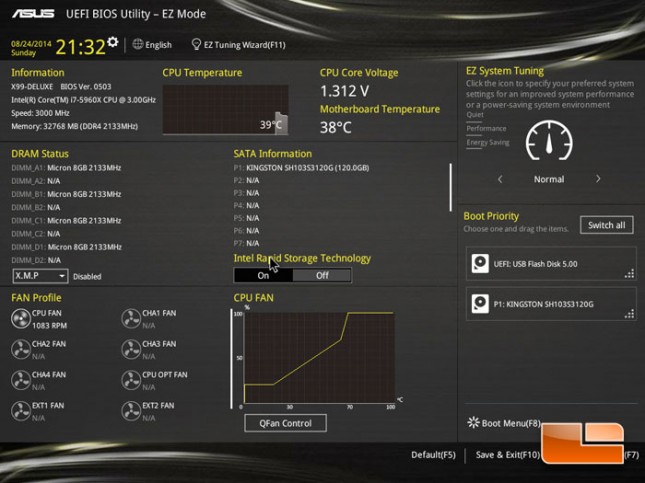
Task: Select the CHA3 FAN fan icon
Action: click(x=131, y=350)
